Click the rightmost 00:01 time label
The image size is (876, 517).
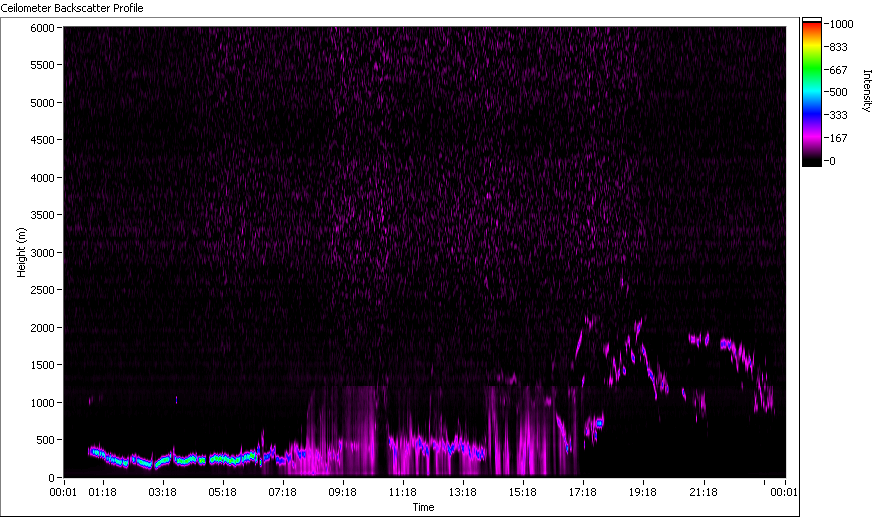(x=784, y=492)
